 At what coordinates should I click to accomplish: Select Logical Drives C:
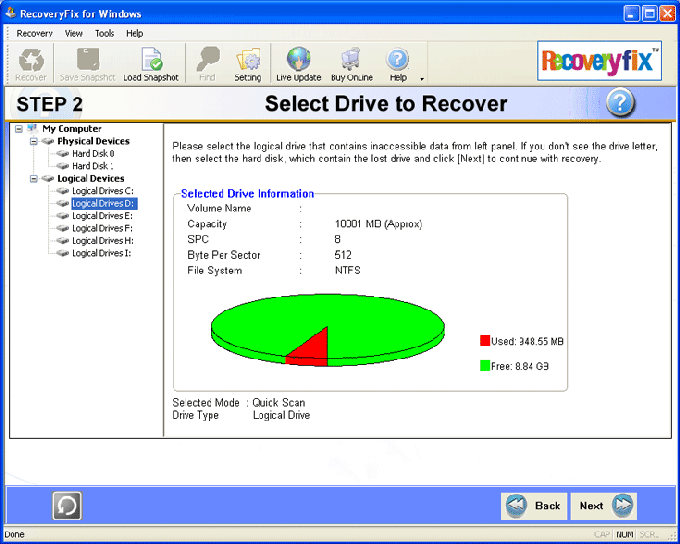tap(103, 191)
